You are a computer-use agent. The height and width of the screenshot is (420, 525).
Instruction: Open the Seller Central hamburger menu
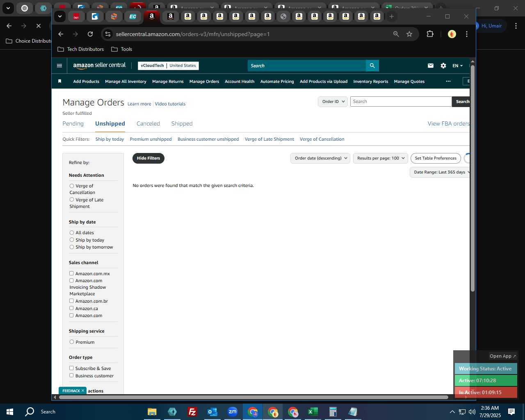point(59,66)
